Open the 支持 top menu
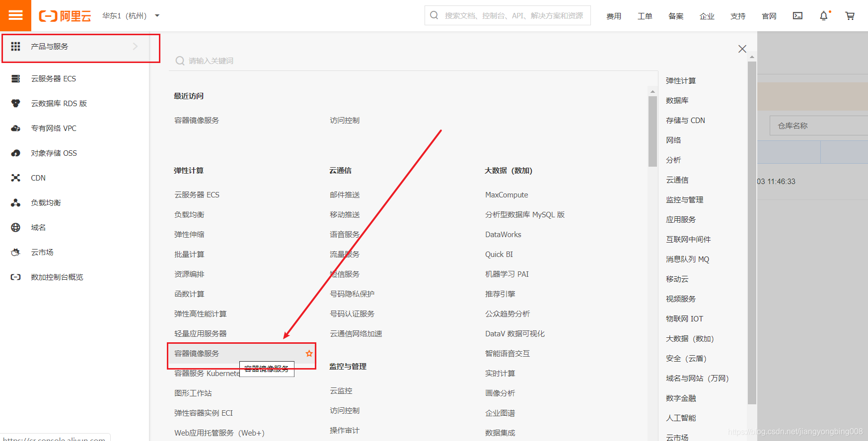The image size is (868, 441). (738, 16)
